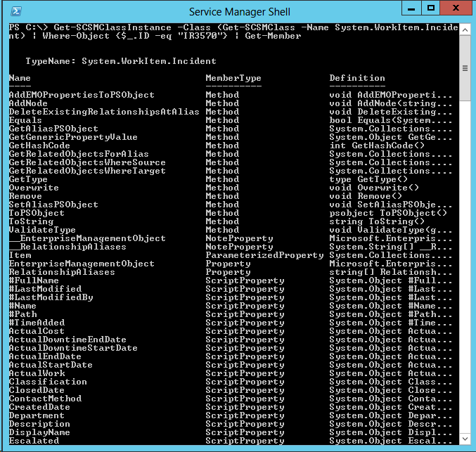Click 'ParameterizedProperty' member type
The height and width of the screenshot is (452, 476).
(x=264, y=255)
